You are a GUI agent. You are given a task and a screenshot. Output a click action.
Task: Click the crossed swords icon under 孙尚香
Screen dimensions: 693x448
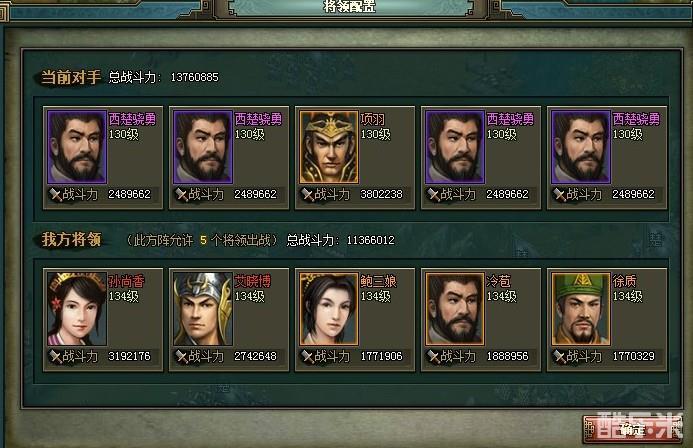click(x=55, y=357)
